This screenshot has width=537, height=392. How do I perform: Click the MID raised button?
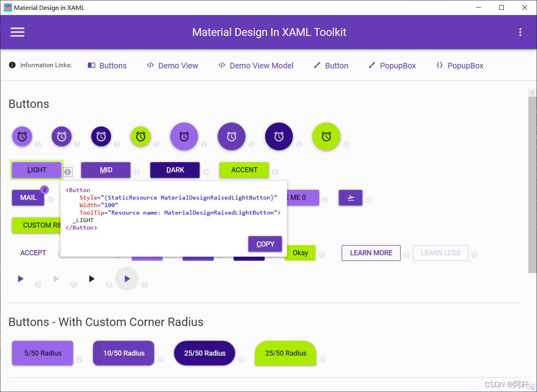point(106,170)
